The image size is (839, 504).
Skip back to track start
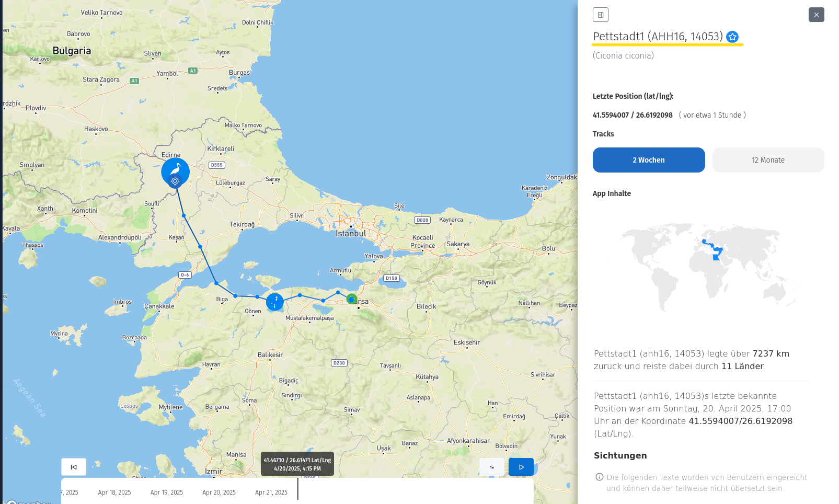(74, 467)
